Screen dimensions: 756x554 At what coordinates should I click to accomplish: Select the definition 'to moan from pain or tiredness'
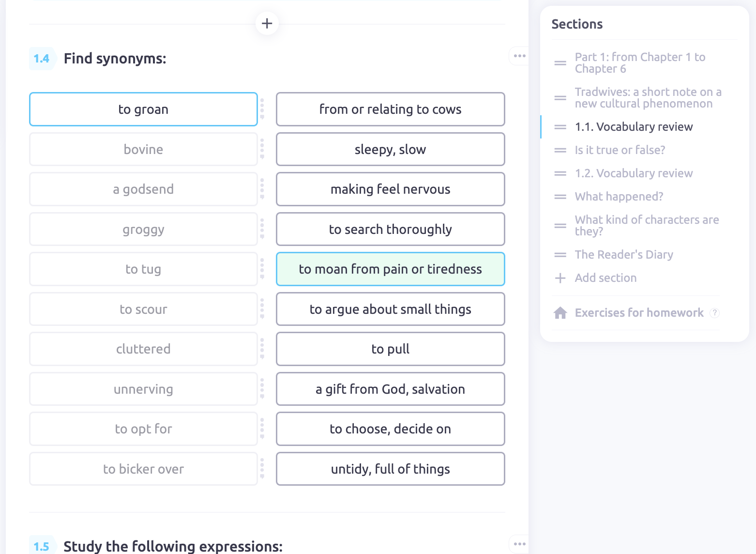pyautogui.click(x=390, y=269)
